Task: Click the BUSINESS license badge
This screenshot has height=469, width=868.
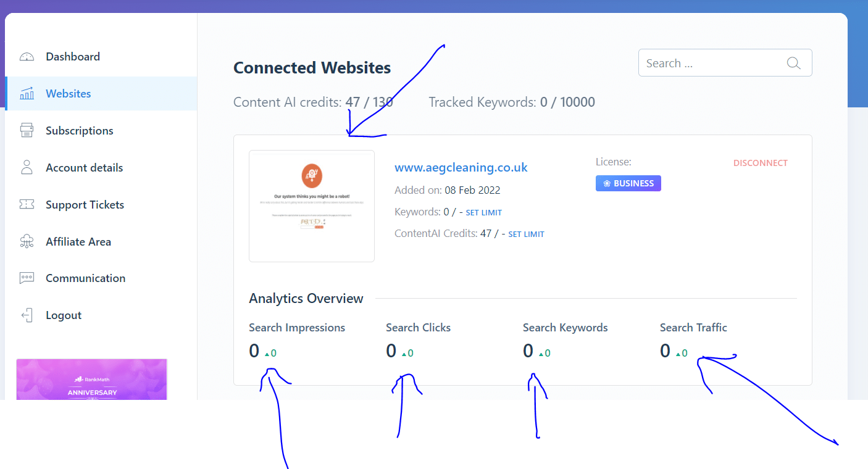Action: pyautogui.click(x=628, y=183)
